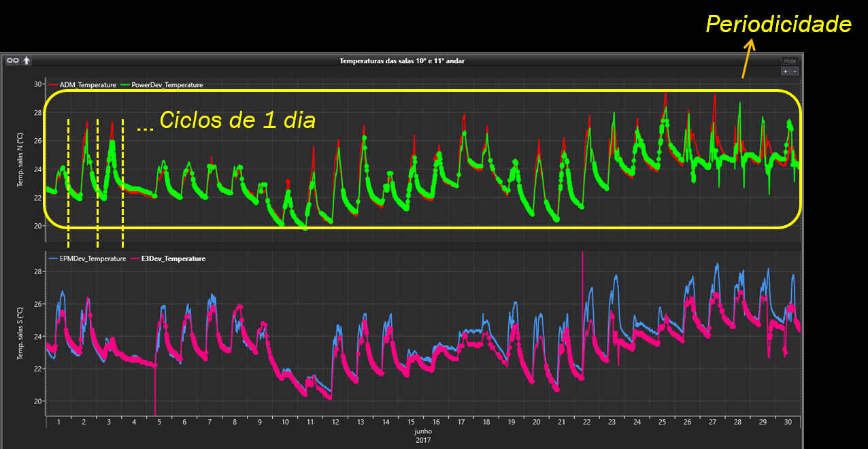This screenshot has width=868, height=449.
Task: Click the 'Periodicidade' annotation text
Action: tap(778, 24)
